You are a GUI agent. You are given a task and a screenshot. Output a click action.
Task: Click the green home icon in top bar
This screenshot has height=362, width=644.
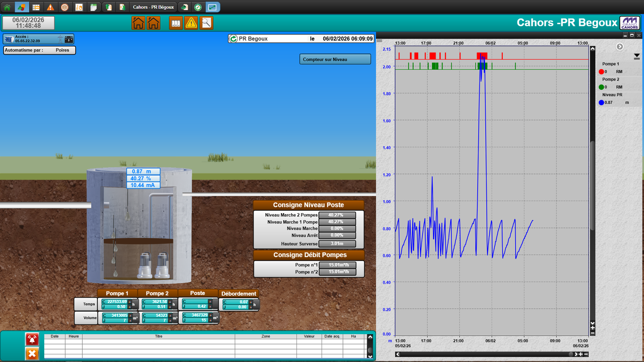pos(7,7)
